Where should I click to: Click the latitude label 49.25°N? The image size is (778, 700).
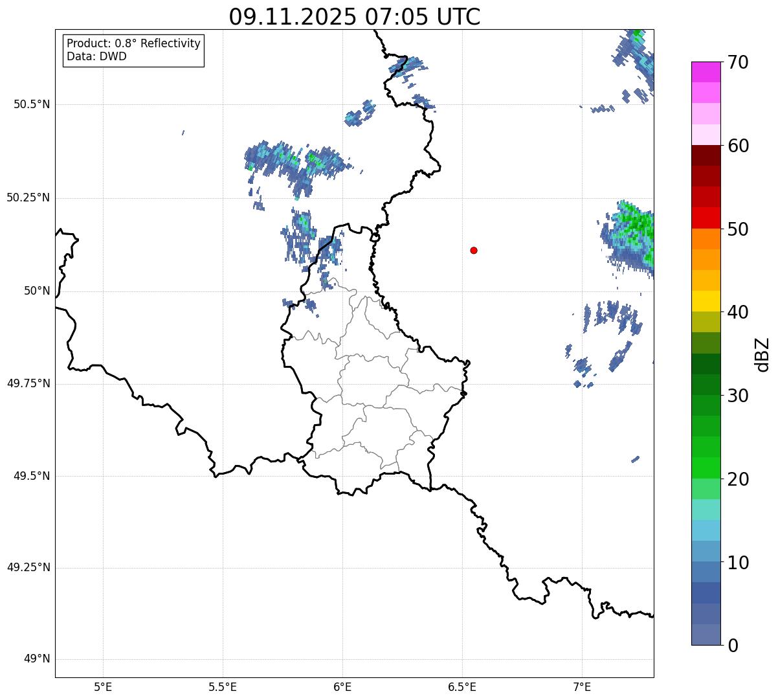click(x=28, y=567)
